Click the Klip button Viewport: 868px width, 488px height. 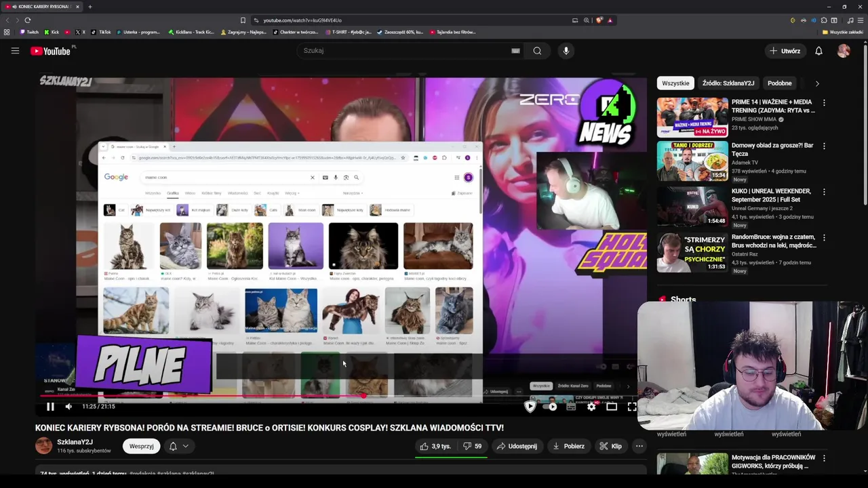pos(610,446)
